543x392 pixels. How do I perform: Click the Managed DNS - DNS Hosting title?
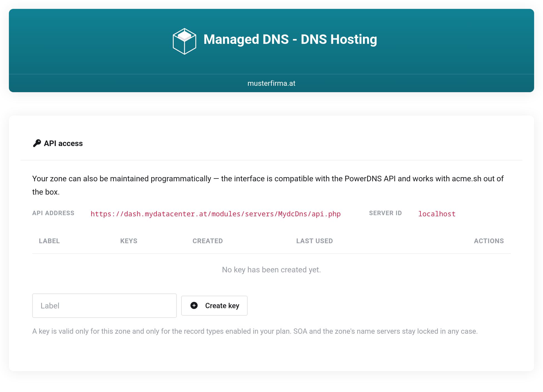click(x=290, y=39)
